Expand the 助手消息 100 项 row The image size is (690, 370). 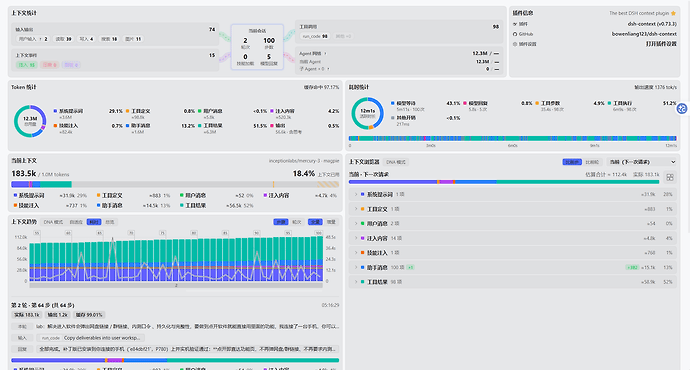click(513, 267)
